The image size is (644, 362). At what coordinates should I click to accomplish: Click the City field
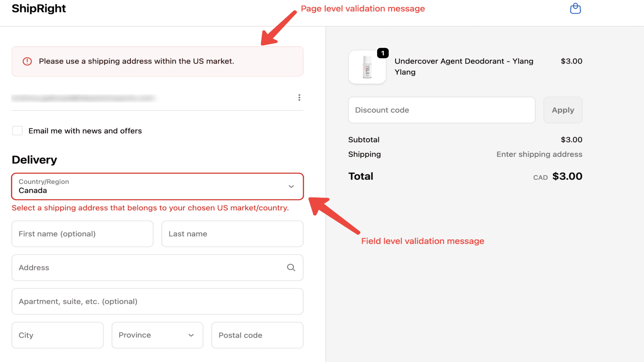(x=58, y=335)
